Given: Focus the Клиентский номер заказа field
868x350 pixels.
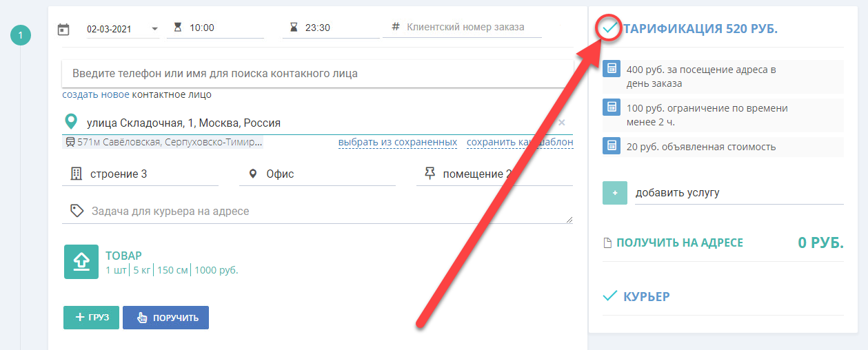Looking at the screenshot, I should 473,28.
